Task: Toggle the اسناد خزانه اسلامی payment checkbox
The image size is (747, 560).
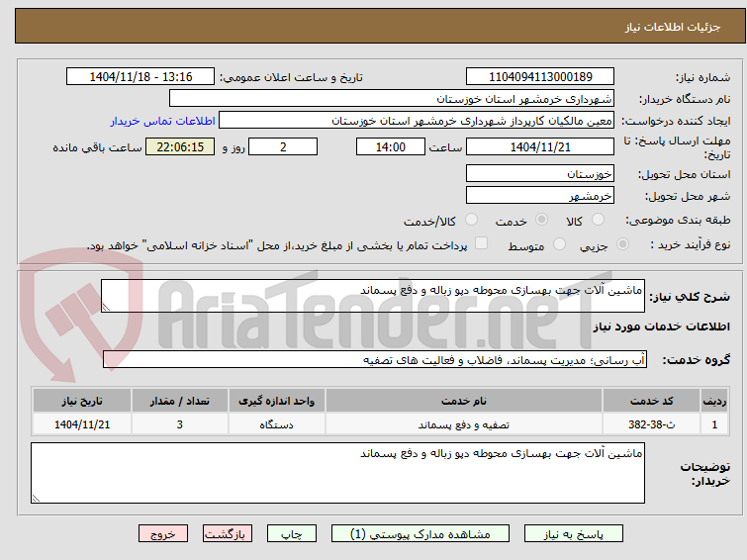Action: point(482,243)
